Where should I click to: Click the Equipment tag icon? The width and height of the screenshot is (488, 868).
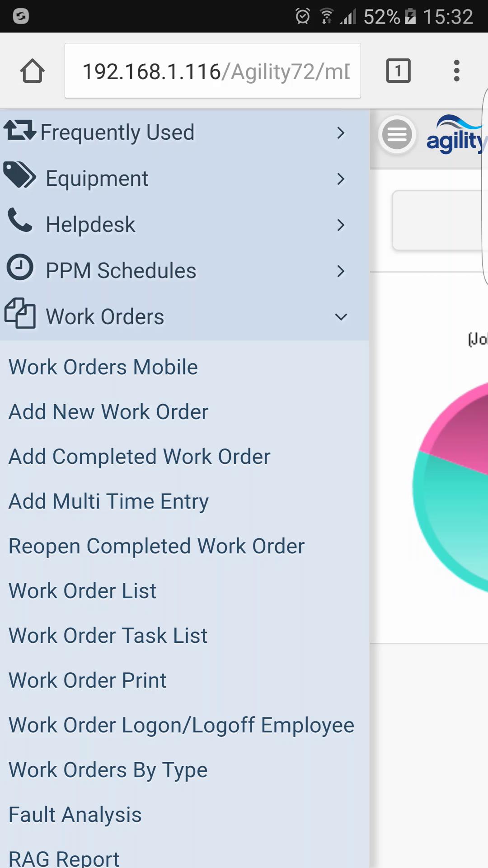point(19,175)
